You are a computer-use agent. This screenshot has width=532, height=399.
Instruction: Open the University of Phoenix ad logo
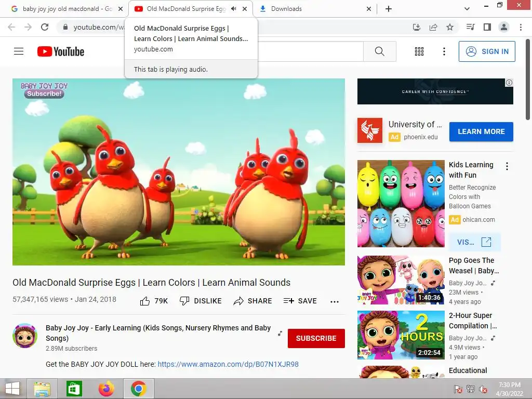[x=370, y=130]
